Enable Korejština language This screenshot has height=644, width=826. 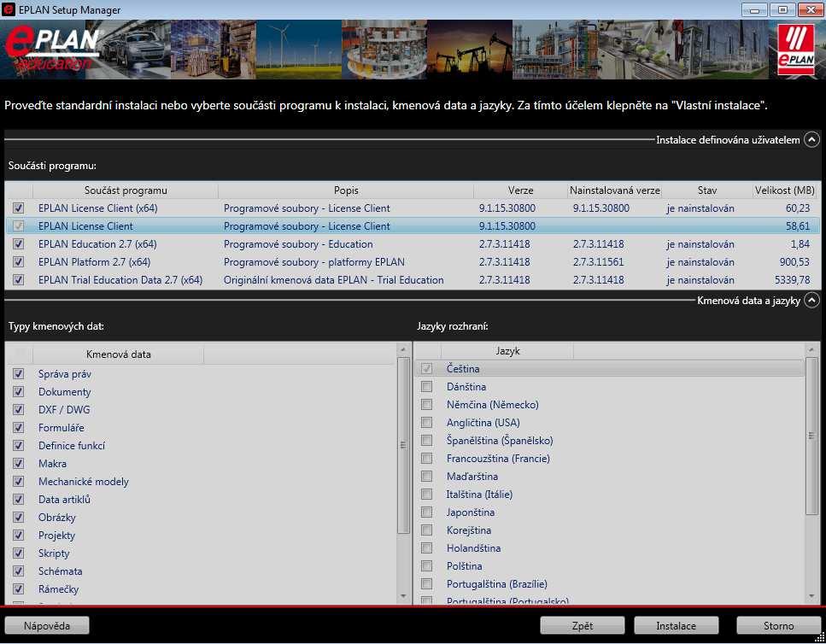427,530
